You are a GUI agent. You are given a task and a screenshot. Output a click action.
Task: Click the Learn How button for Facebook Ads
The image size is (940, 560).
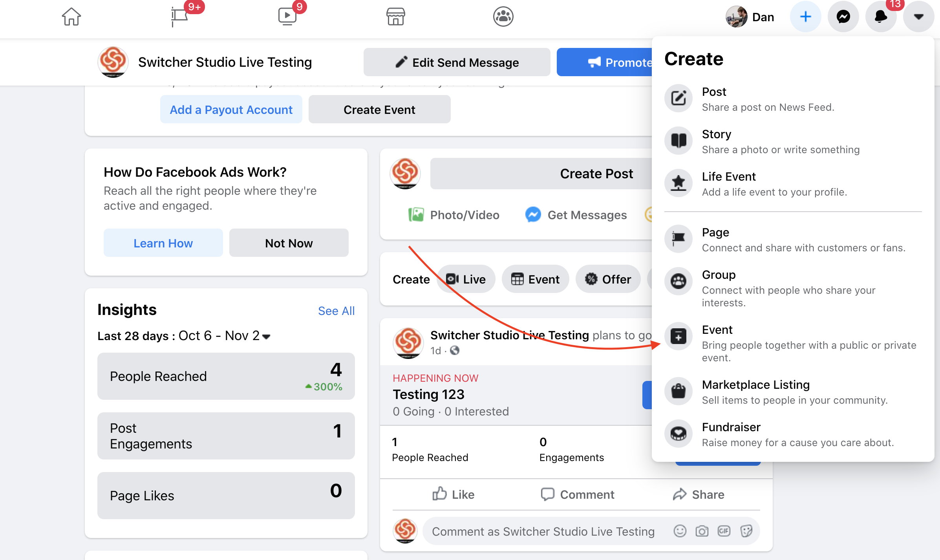[x=163, y=243]
